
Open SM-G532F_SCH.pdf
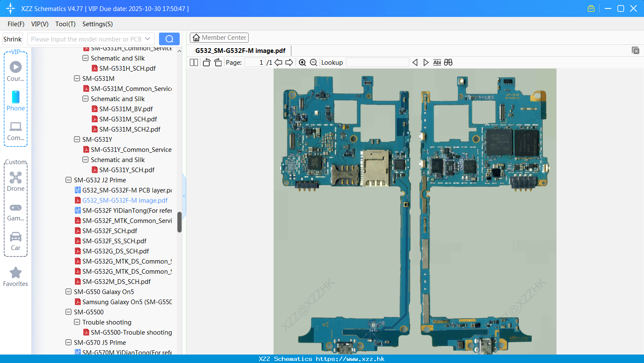click(110, 231)
